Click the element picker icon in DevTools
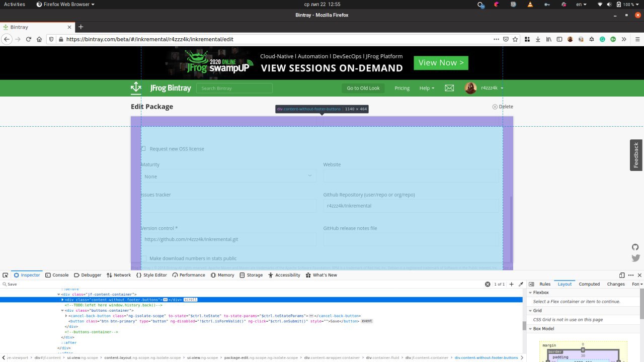644x362 pixels. (x=6, y=275)
